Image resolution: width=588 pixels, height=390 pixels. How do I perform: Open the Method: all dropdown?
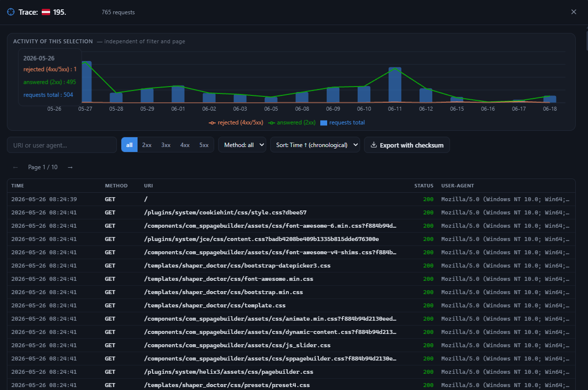click(x=242, y=145)
